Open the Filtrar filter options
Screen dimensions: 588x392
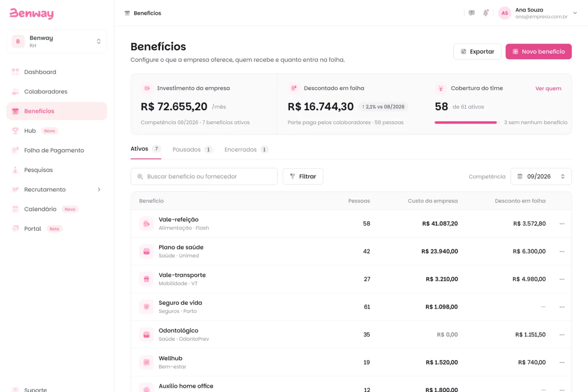tap(303, 176)
